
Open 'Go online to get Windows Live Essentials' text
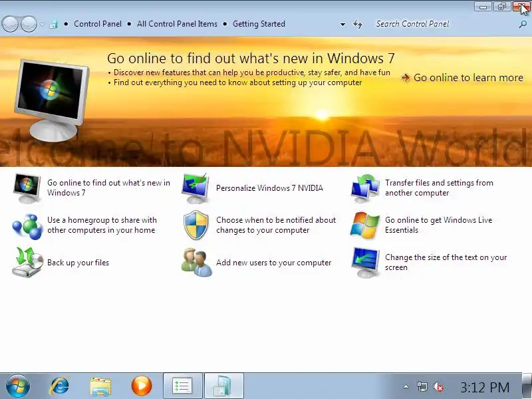[x=438, y=225]
